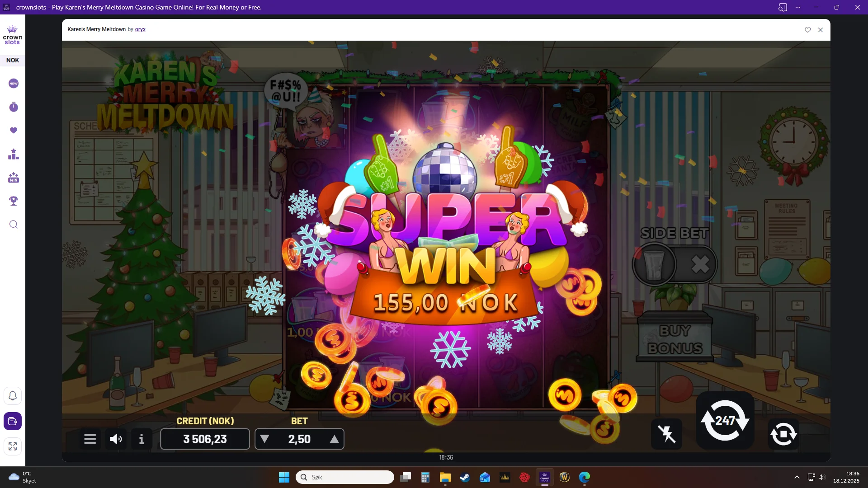
Task: Open the New games sidebar icon
Action: (14, 84)
